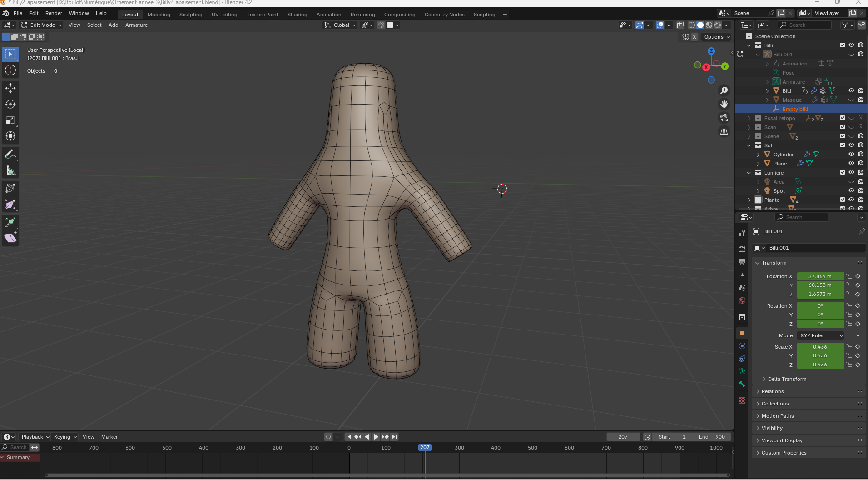Expand the Delta Transform section

coord(787,379)
